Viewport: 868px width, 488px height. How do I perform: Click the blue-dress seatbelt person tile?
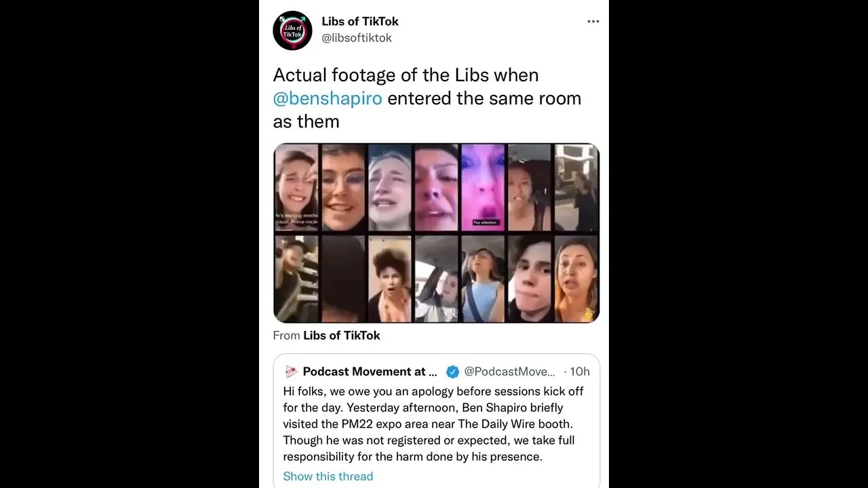pyautogui.click(x=484, y=279)
